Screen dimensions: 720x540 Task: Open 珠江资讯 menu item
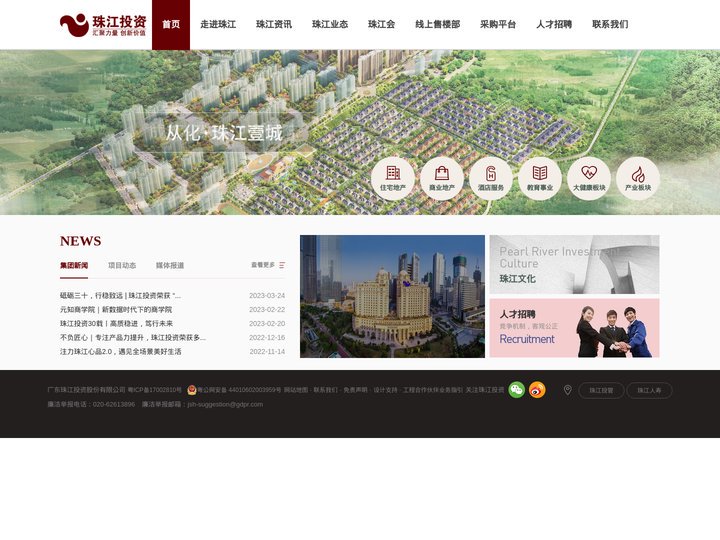point(274,24)
